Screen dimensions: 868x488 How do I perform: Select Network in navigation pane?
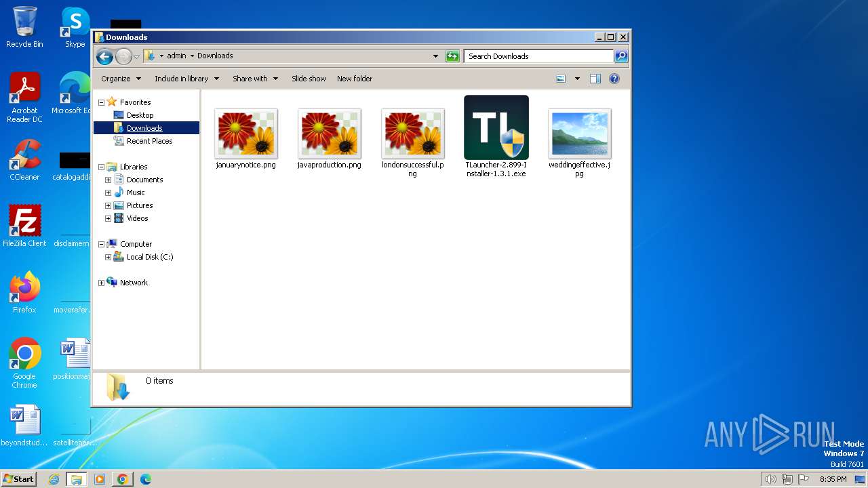(133, 283)
